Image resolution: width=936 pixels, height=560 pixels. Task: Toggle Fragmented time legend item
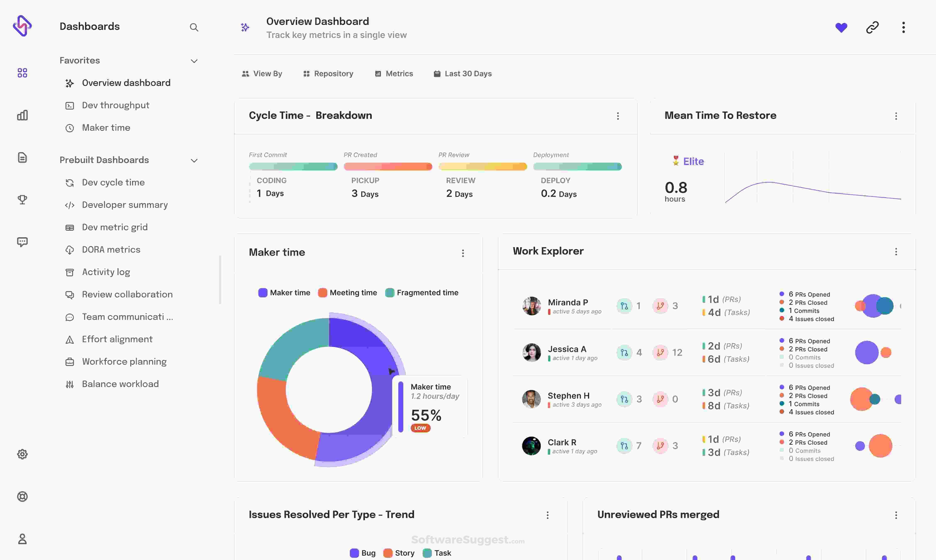click(x=422, y=293)
